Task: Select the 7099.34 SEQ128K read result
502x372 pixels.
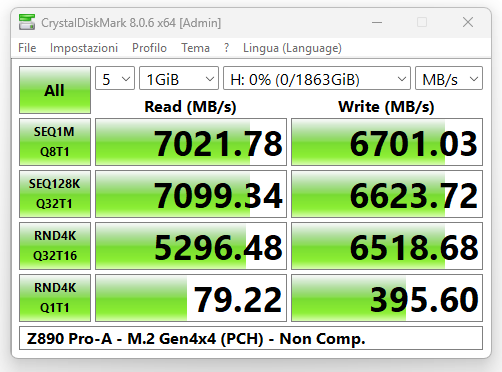Action: point(191,194)
